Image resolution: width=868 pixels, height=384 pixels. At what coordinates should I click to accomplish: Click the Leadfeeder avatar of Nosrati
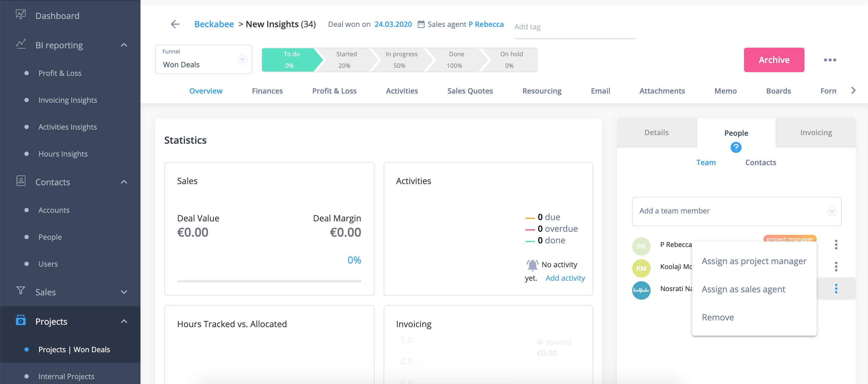click(641, 290)
